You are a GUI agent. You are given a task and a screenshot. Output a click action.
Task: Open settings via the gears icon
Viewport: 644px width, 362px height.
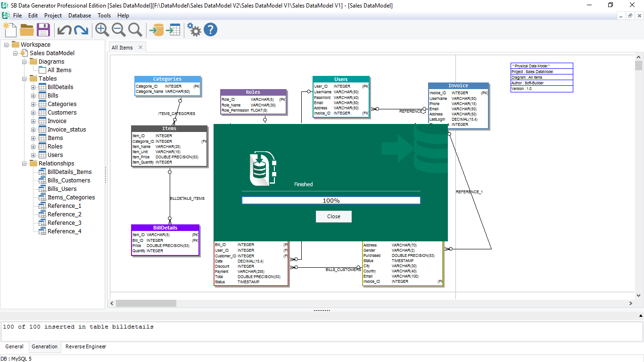194,30
